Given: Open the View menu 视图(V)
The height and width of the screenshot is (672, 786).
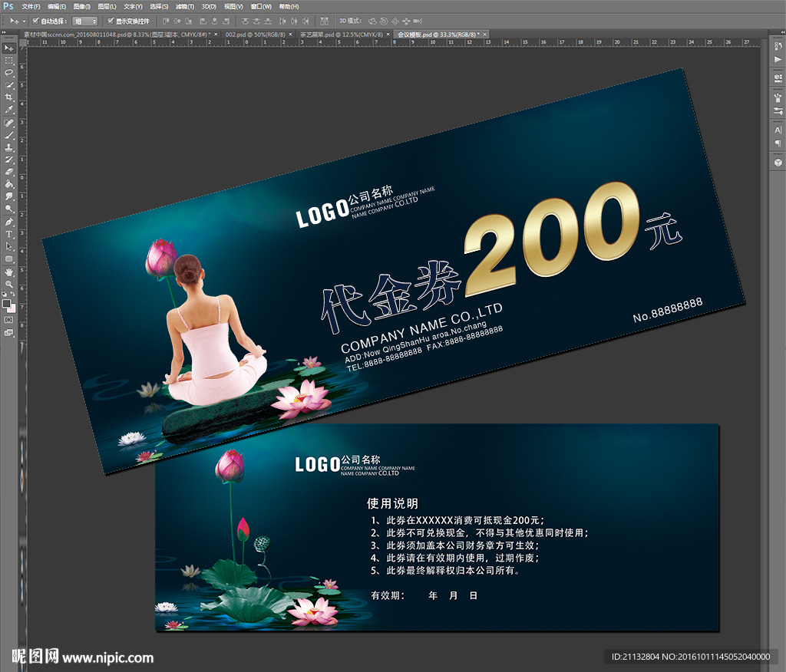Looking at the screenshot, I should coord(233,6).
